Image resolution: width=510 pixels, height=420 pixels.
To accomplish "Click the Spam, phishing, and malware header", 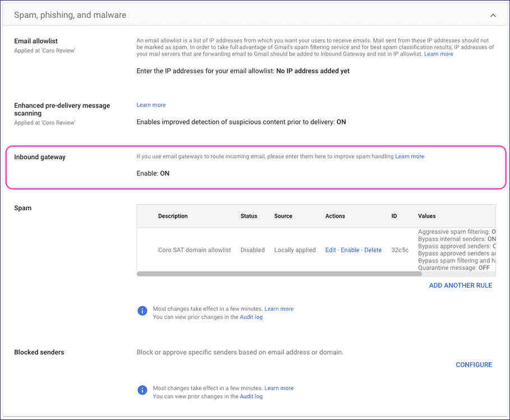I will point(69,15).
